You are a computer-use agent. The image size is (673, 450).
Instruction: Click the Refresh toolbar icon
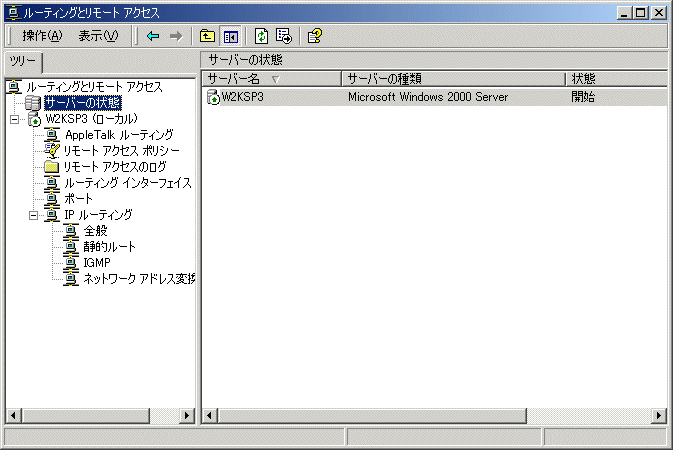pos(261,36)
